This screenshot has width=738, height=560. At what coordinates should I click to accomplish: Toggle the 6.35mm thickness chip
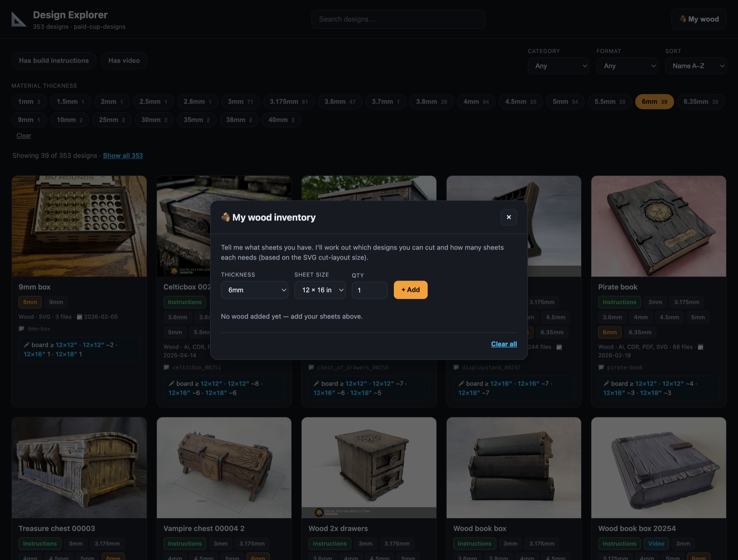click(701, 102)
